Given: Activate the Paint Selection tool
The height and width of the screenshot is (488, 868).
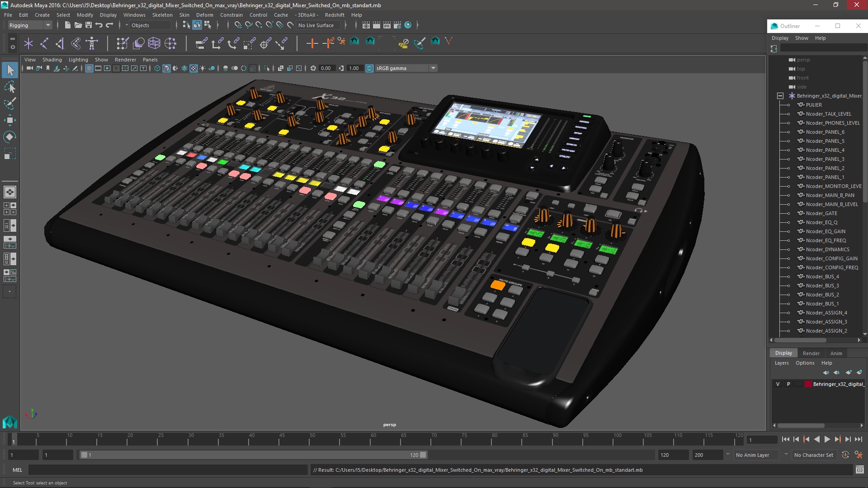Looking at the screenshot, I should 10,103.
